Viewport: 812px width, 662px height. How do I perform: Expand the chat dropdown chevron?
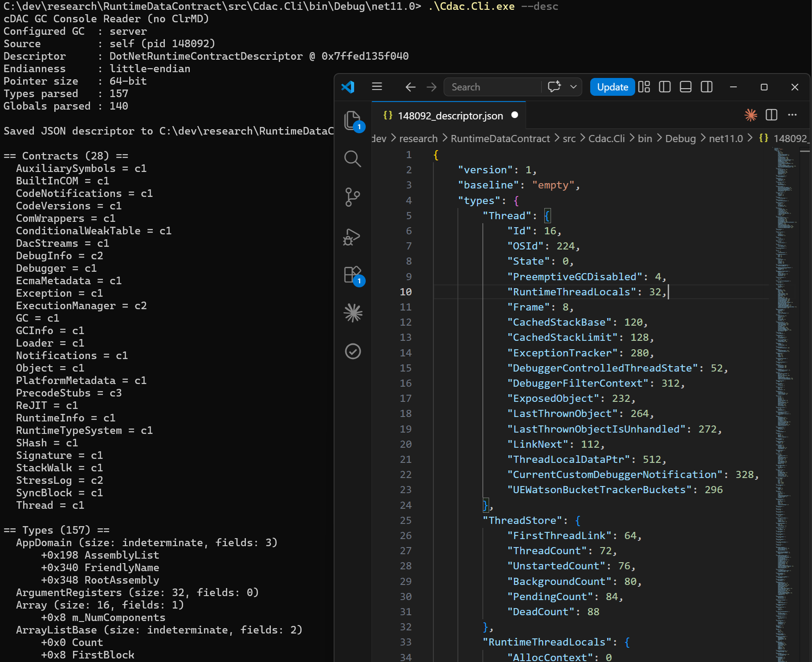(573, 87)
